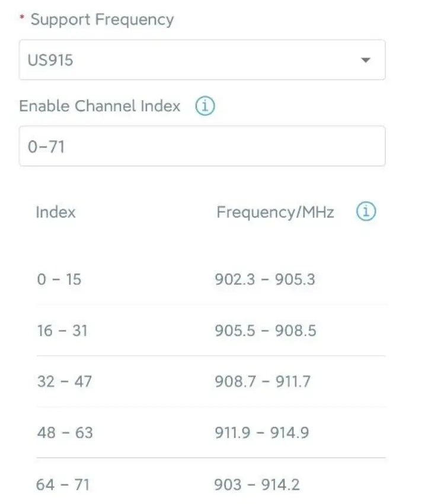Select the 48 – 63 index row cell
428x504 pixels.
[x=65, y=433]
